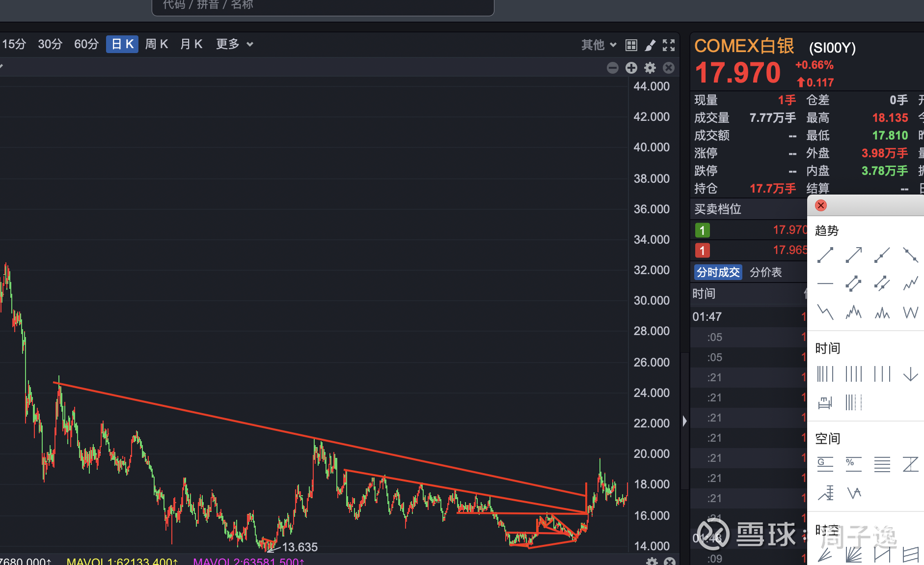
Task: Select the falling zigzag polyline tool
Action: [825, 312]
